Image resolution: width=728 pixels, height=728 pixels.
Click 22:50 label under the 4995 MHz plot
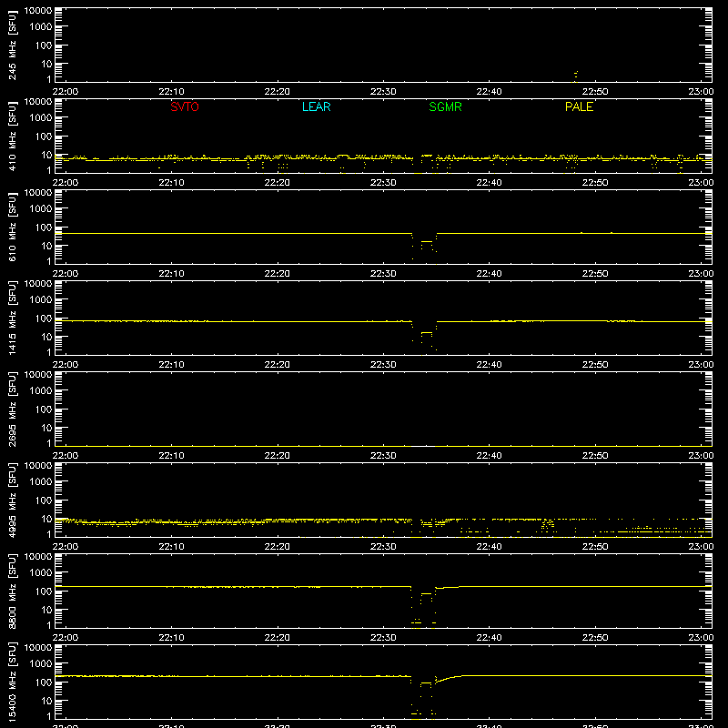pos(595,547)
